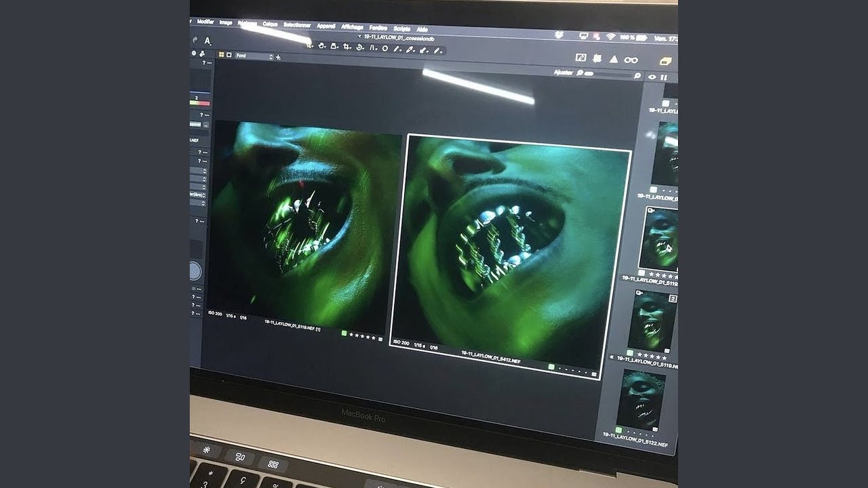
Task: Click the round capture button in sidebar
Action: [195, 272]
